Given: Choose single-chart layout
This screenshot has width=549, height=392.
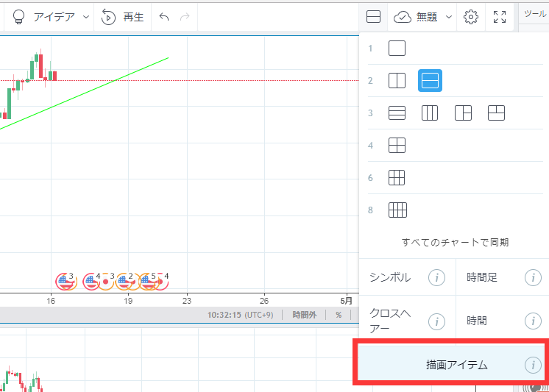Looking at the screenshot, I should coord(397,49).
